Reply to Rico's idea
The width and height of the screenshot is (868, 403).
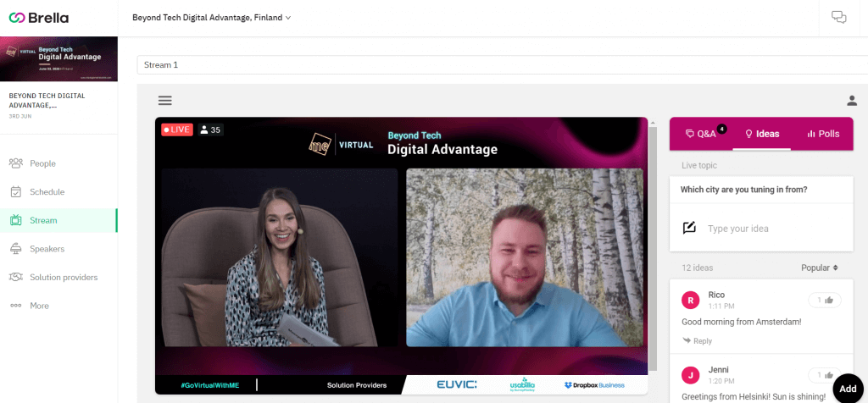tap(698, 340)
